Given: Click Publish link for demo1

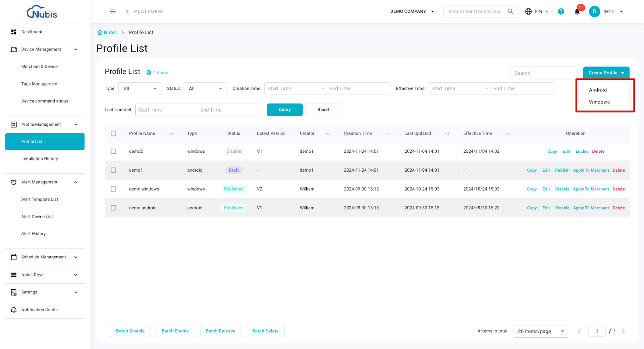Looking at the screenshot, I should [x=562, y=170].
